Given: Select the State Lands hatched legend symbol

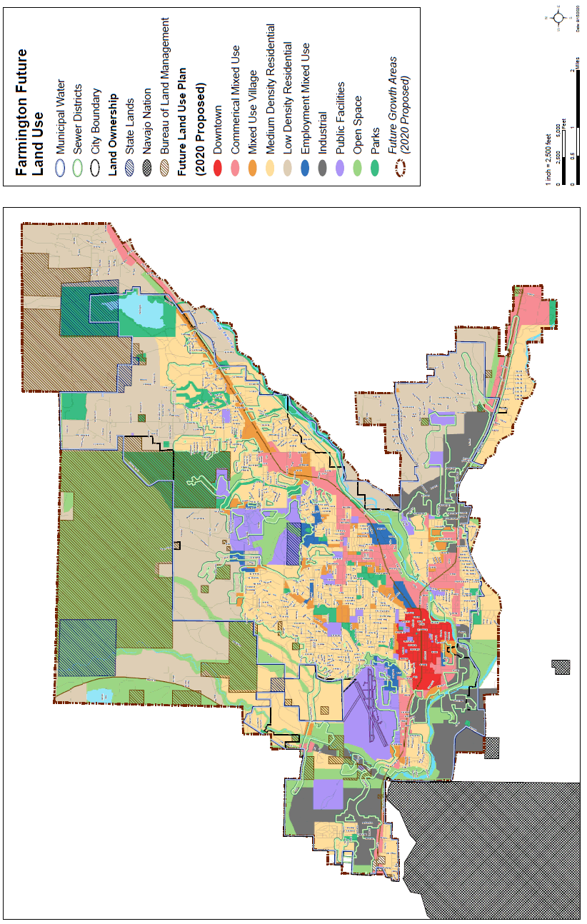Looking at the screenshot, I should coord(132,171).
